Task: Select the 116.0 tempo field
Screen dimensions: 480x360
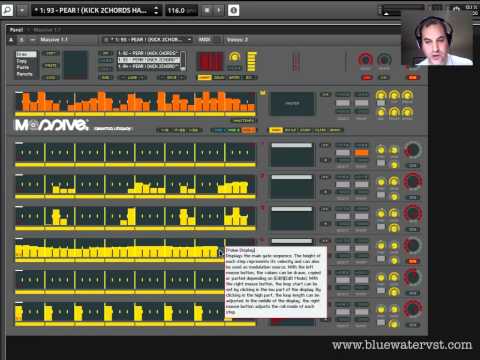Action: click(x=181, y=10)
